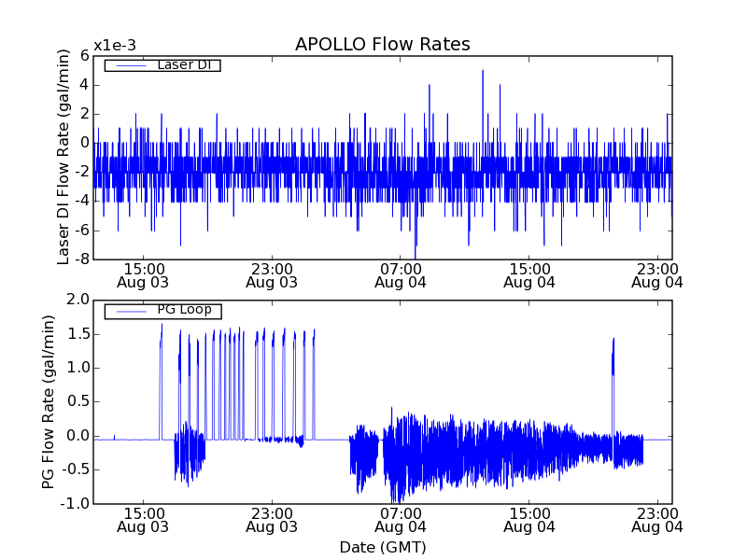Click the top chart y-axis value 6
Image resolution: width=747 pixels, height=560 pixels.
[85, 56]
